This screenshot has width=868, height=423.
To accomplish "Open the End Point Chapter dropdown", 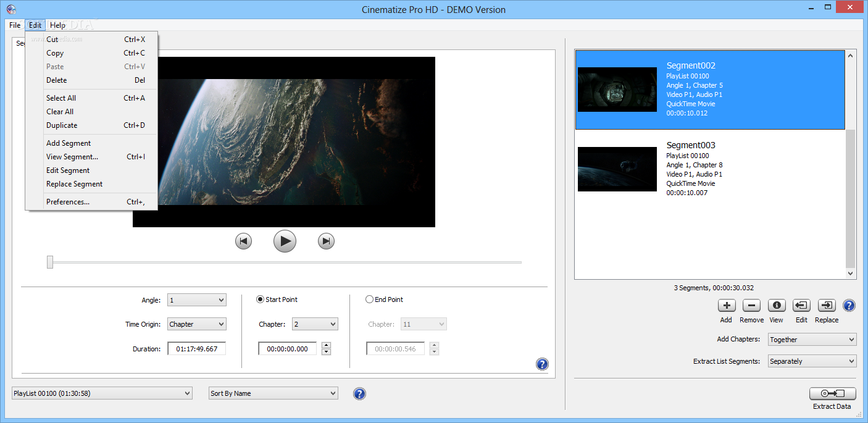I will click(x=424, y=324).
